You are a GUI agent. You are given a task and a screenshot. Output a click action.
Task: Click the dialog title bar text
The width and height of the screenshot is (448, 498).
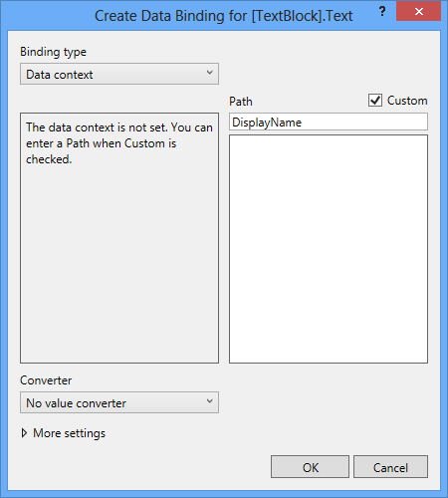(223, 16)
